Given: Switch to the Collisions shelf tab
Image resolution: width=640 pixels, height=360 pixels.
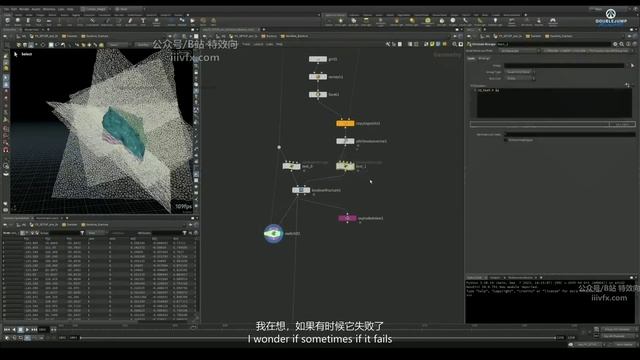Looking at the screenshot, I should click(354, 15).
